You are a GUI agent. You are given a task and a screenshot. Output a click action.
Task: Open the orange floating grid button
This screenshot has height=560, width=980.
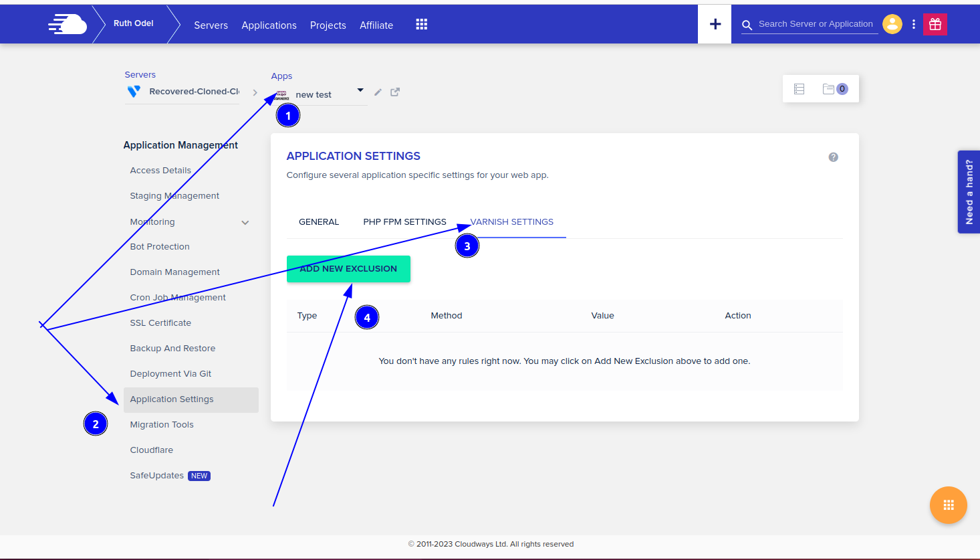(948, 505)
